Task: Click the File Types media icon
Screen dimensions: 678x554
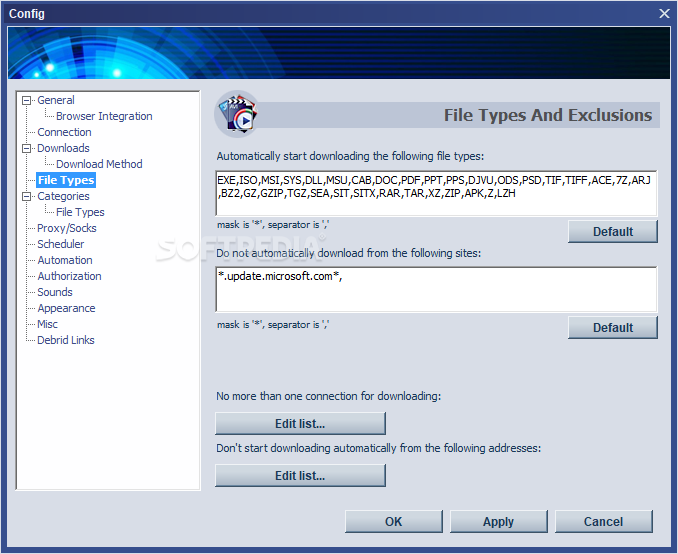Action: [237, 115]
